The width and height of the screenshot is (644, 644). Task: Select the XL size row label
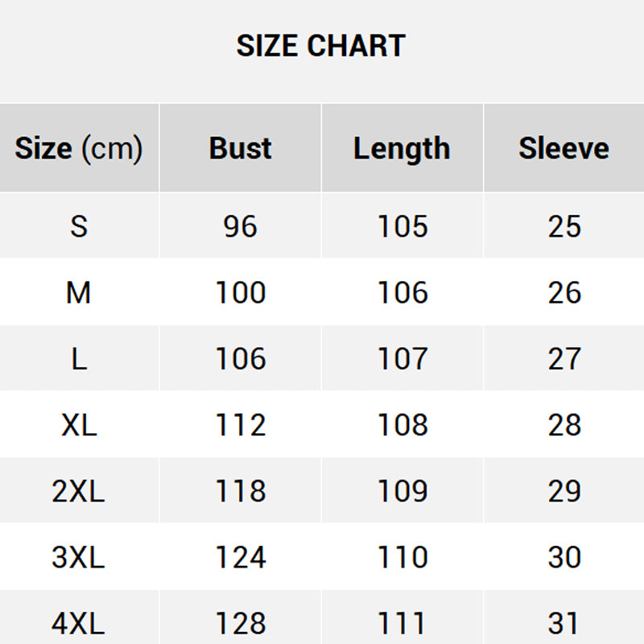(x=79, y=425)
